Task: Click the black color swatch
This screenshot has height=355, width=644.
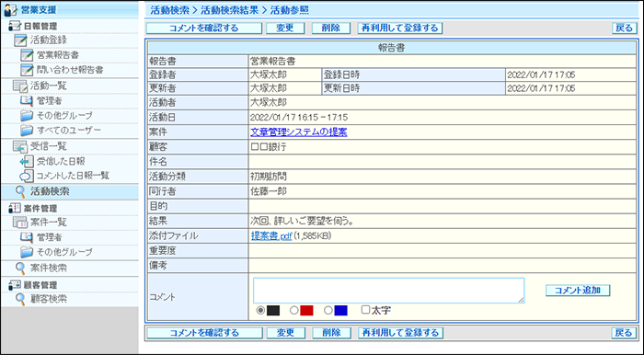Action: (273, 311)
